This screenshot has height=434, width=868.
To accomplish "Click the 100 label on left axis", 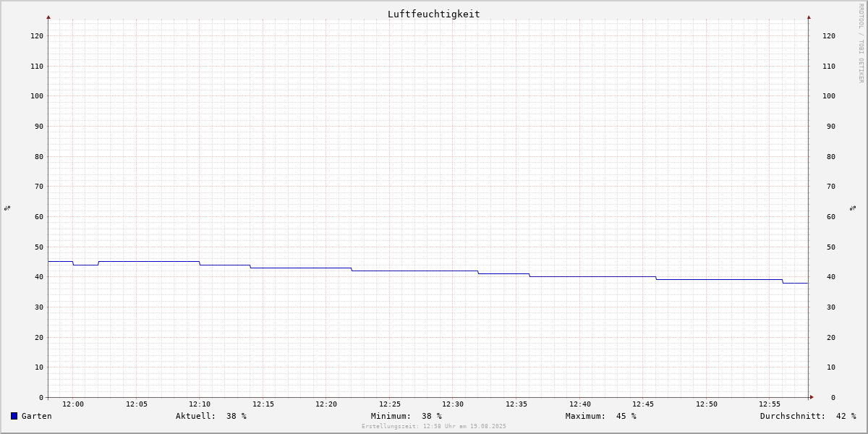I will [37, 95].
